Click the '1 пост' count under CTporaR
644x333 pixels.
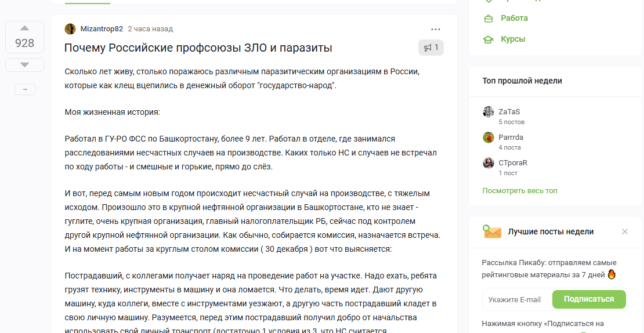tap(508, 173)
